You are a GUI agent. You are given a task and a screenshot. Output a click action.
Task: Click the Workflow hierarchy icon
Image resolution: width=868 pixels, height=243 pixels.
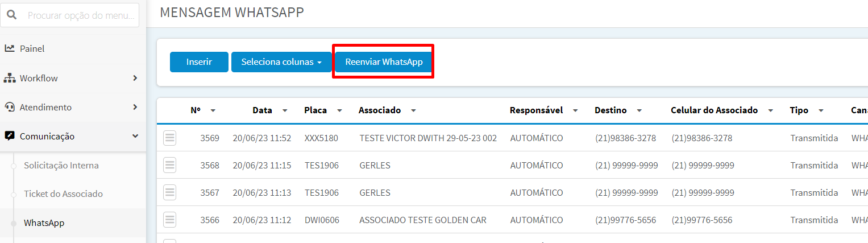click(x=10, y=78)
